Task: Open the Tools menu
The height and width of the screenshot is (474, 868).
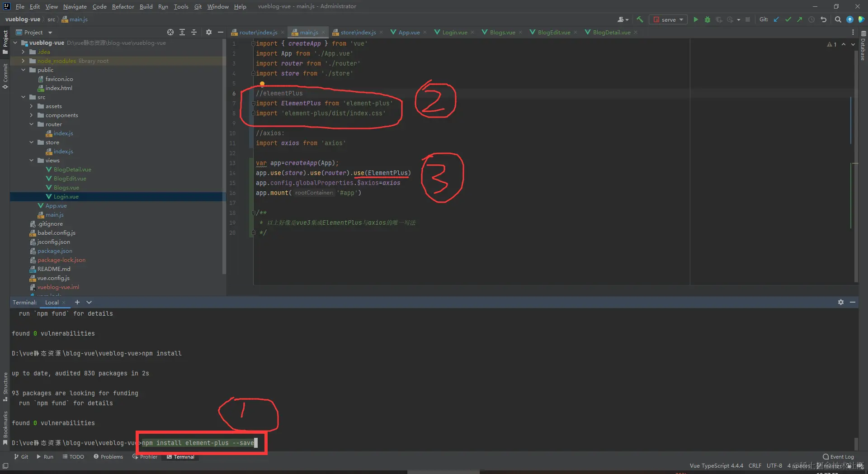Action: (x=181, y=6)
